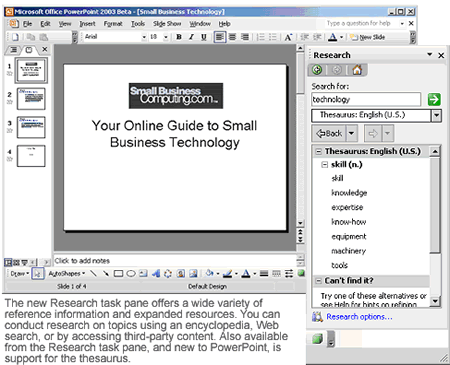Increase the paragraph indent
Screen dimensions: 450x365
(x=317, y=37)
